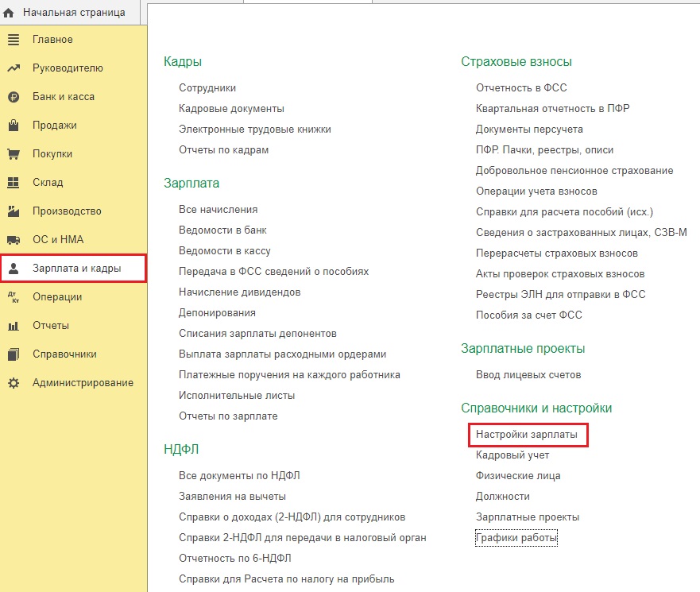This screenshot has height=592, width=700.
Task: Open Исполнительные листы
Action: click(237, 396)
